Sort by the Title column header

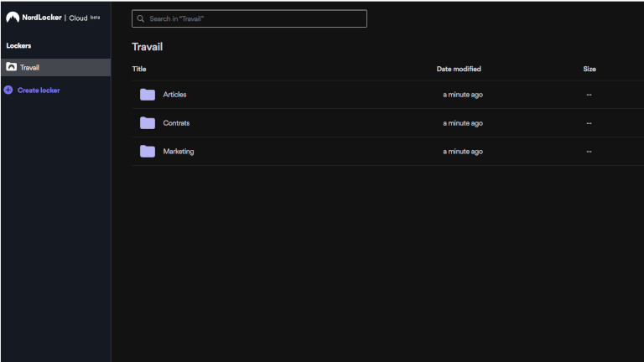[x=139, y=69]
